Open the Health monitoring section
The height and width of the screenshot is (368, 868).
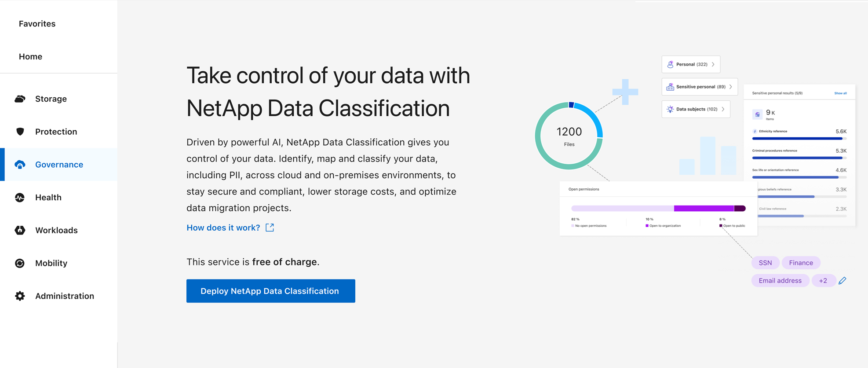[20, 197]
